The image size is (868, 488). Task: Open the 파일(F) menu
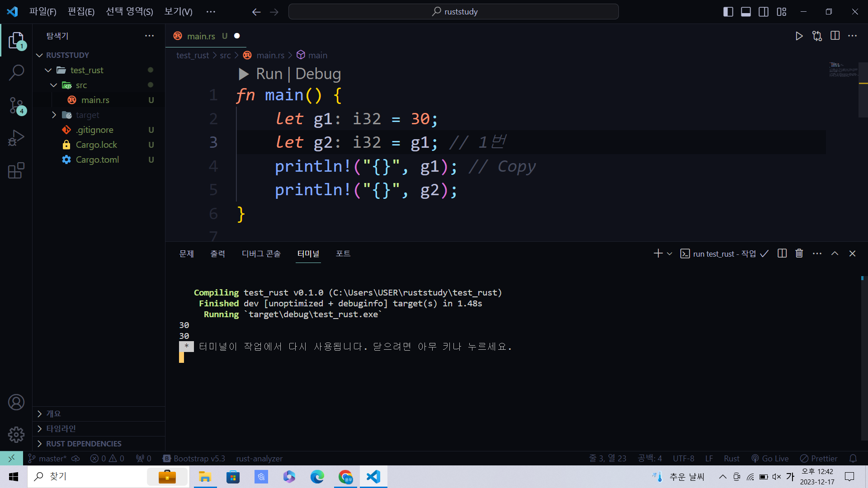click(43, 12)
